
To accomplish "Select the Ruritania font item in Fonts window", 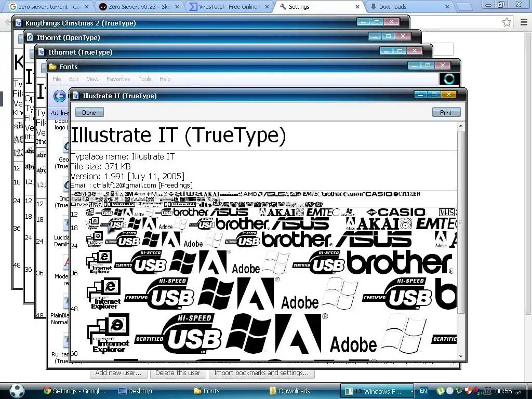I will [x=60, y=350].
